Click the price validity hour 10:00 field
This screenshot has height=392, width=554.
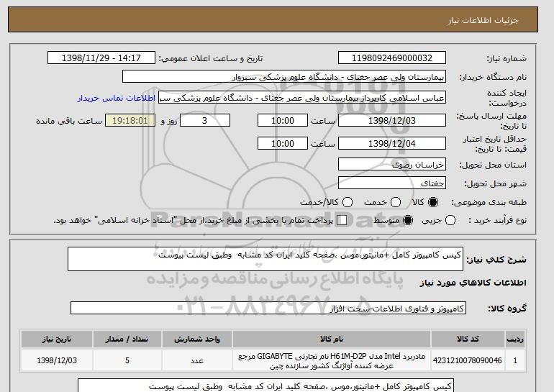(x=283, y=143)
